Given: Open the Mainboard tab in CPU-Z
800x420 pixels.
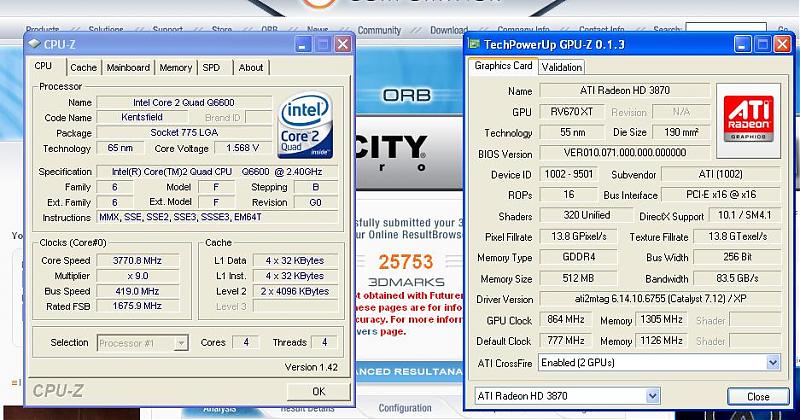Looking at the screenshot, I should coord(128,67).
